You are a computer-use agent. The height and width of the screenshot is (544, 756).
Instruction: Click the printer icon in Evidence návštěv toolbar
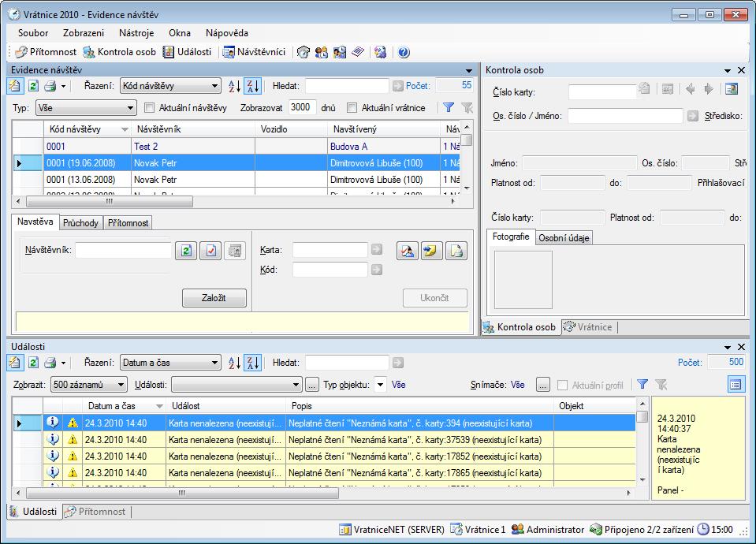pyautogui.click(x=50, y=86)
